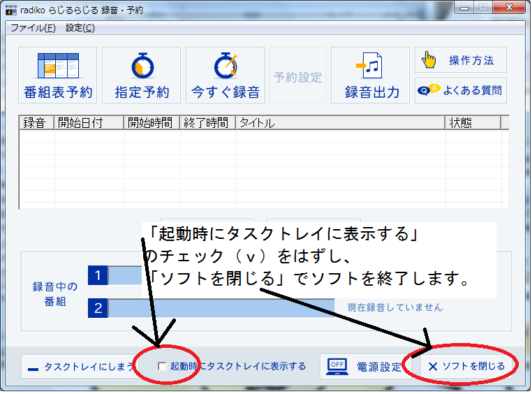This screenshot has height=394, width=532.
Task: Open 操作方法 instructions button
Action: 461,60
